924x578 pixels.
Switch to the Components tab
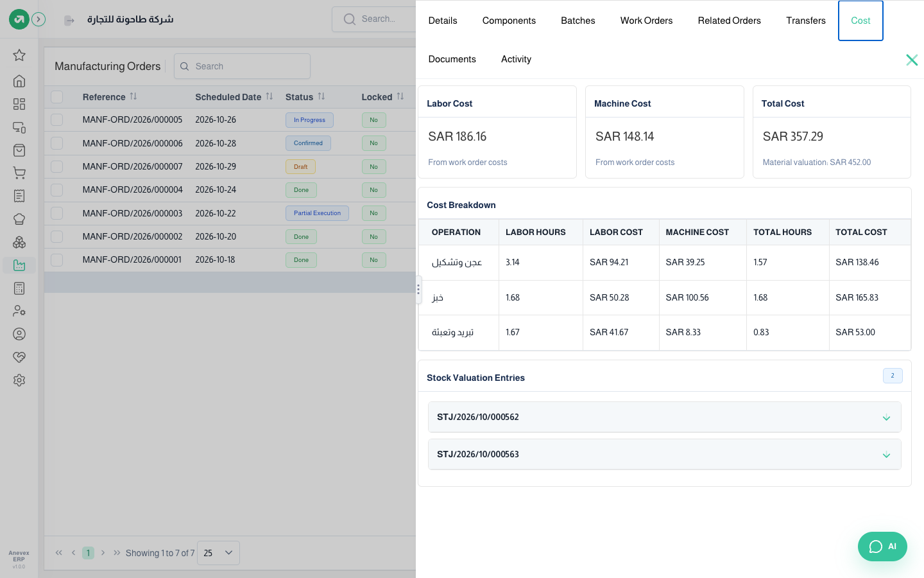509,21
